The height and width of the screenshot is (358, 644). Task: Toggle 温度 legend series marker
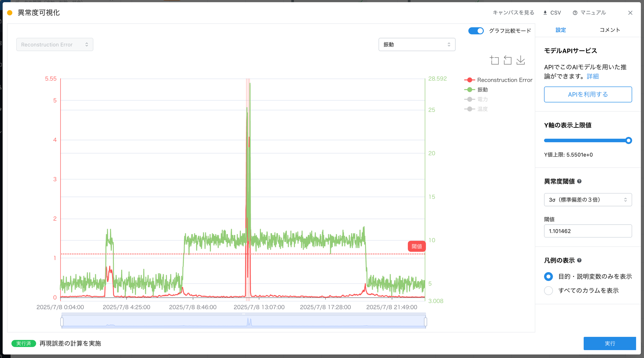[469, 109]
